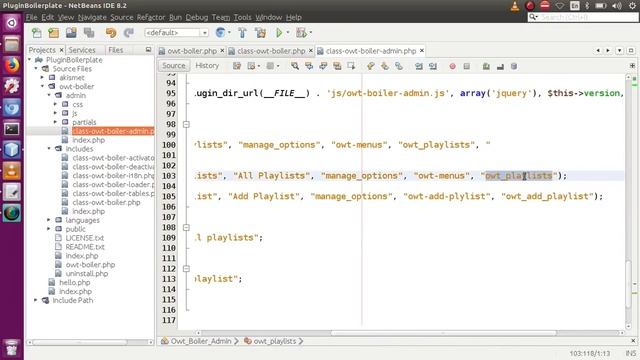
Task: Click the browser globe icon in the toolbar
Action: (x=220, y=33)
